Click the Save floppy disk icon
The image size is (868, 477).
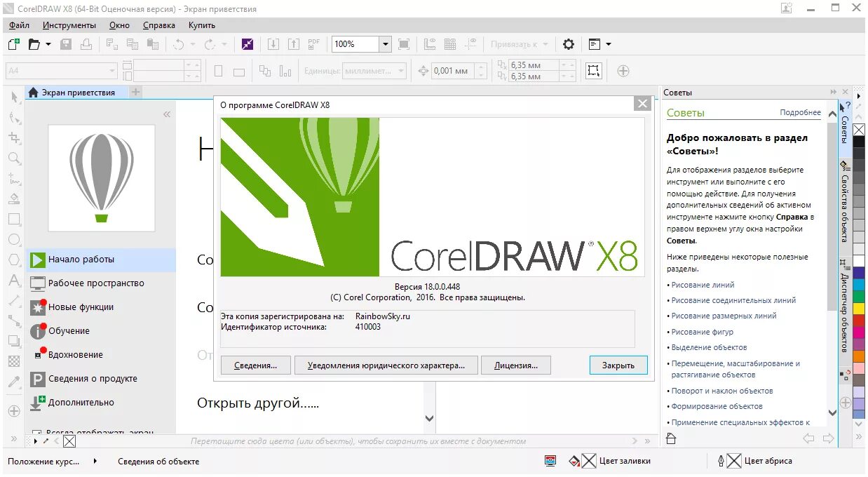66,44
